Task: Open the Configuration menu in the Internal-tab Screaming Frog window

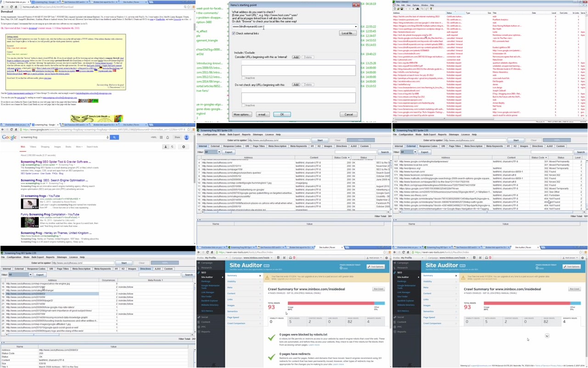Action: pyautogui.click(x=210, y=135)
